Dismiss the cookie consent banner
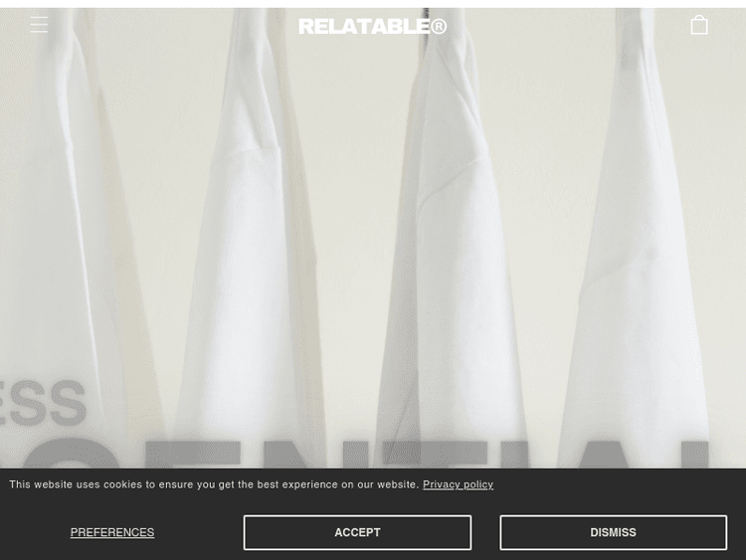 click(614, 532)
